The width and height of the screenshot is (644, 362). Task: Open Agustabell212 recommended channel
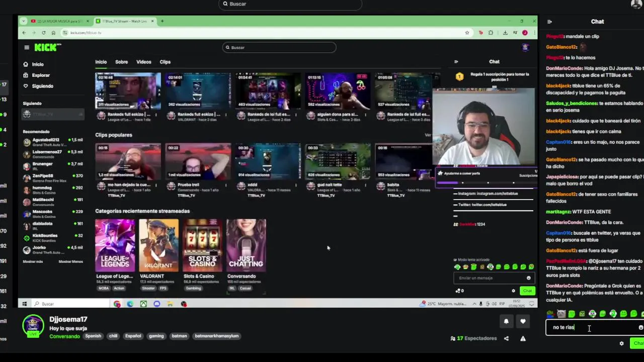(x=53, y=142)
